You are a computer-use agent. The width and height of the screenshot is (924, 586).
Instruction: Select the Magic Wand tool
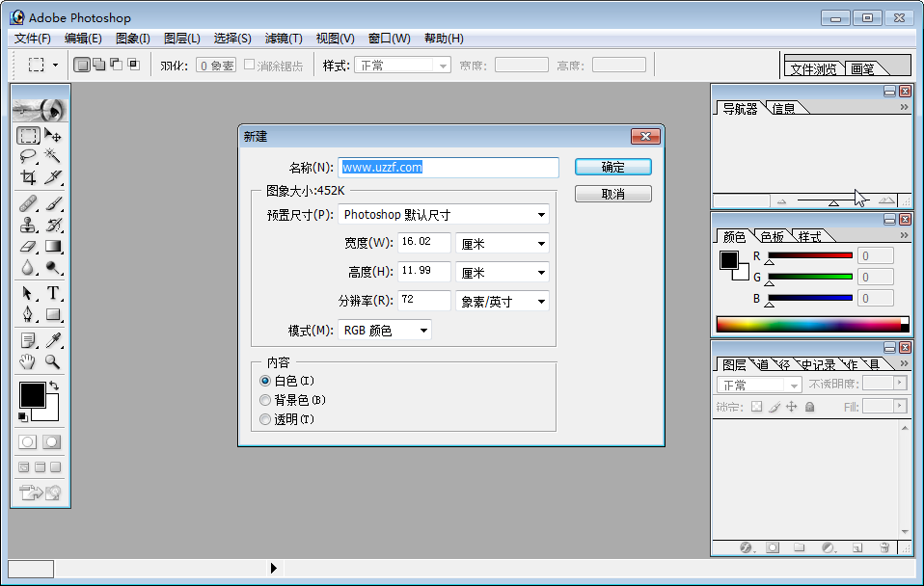click(53, 156)
